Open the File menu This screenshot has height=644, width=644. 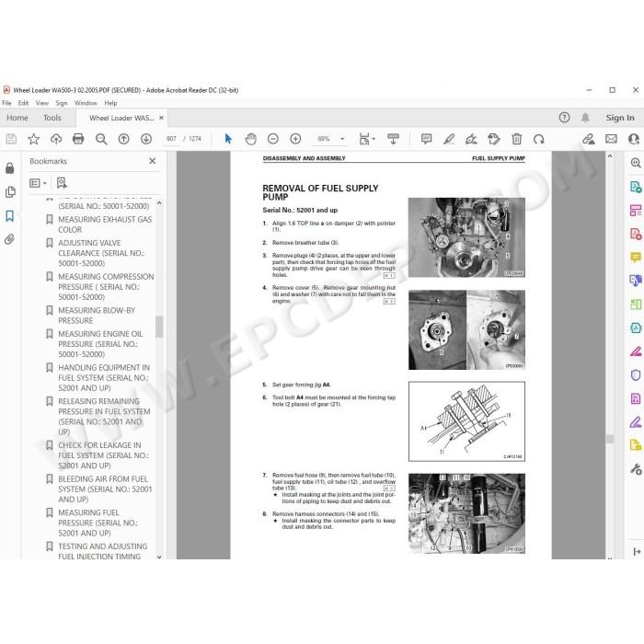click(x=7, y=103)
